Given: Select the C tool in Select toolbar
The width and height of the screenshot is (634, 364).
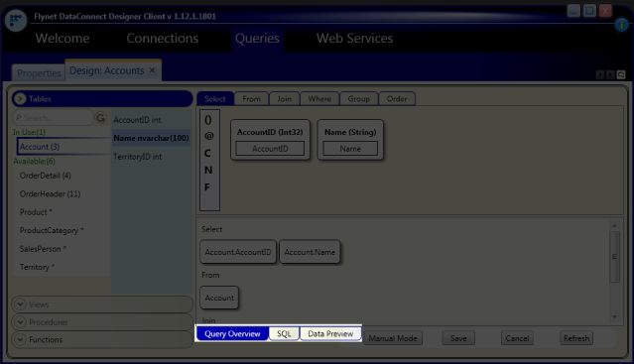Looking at the screenshot, I should 207,153.
